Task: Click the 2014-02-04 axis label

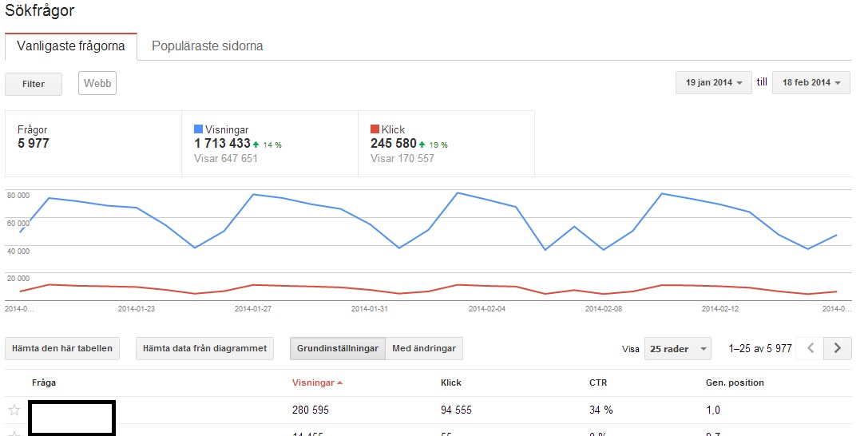Action: click(x=486, y=309)
